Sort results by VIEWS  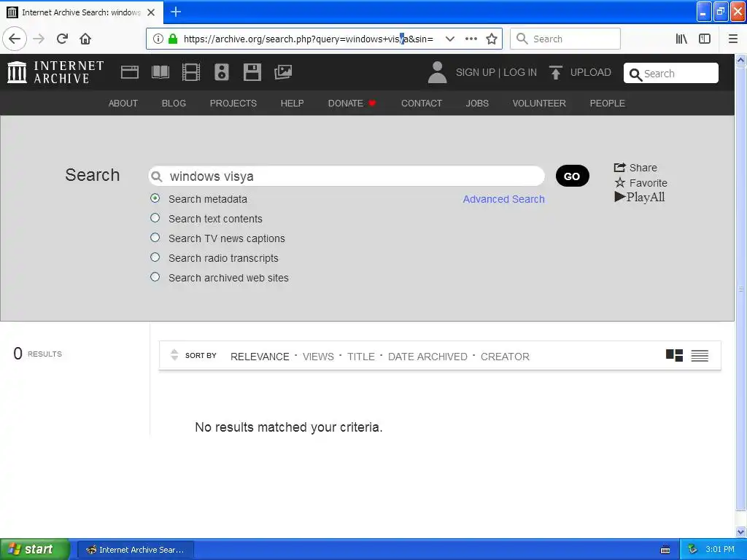(x=318, y=357)
